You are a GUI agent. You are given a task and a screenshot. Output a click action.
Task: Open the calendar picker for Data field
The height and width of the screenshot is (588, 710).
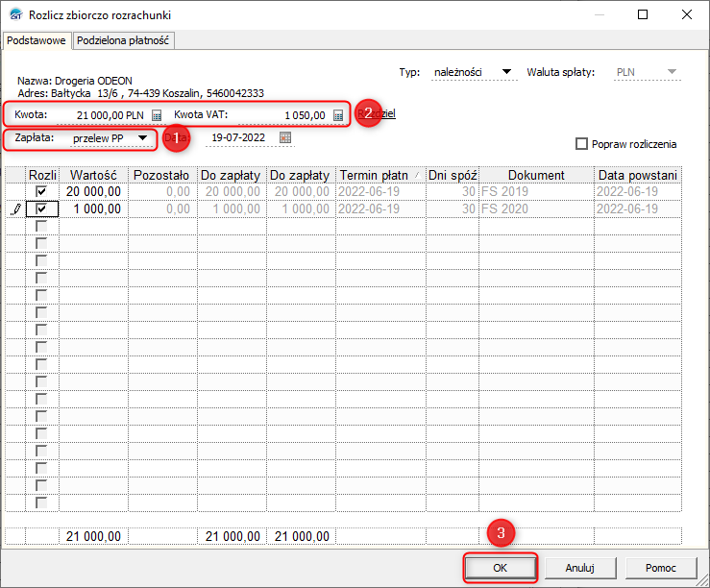click(x=285, y=137)
